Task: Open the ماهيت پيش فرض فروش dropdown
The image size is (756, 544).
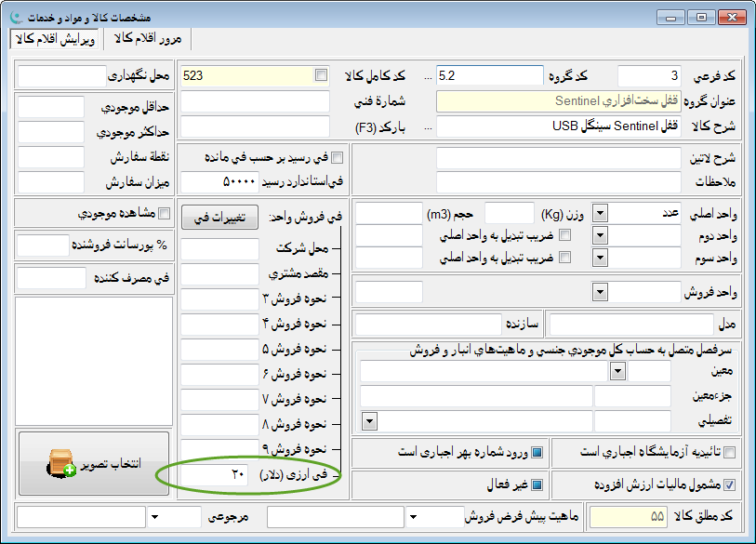Action: (x=413, y=516)
